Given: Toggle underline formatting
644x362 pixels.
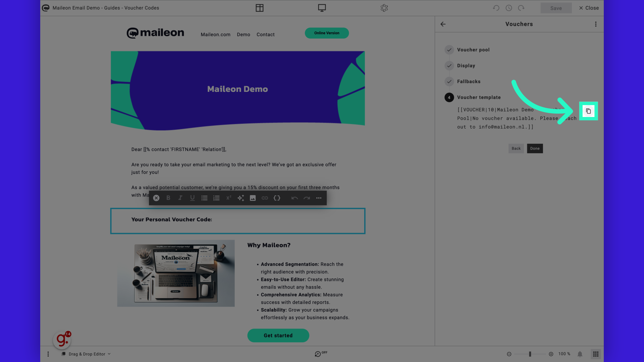Looking at the screenshot, I should (193, 198).
